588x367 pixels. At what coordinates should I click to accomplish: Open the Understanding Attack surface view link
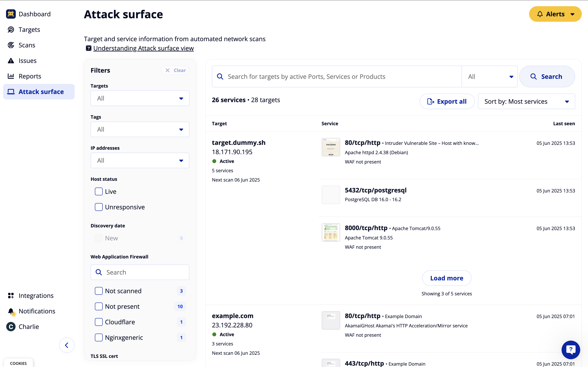coord(143,48)
